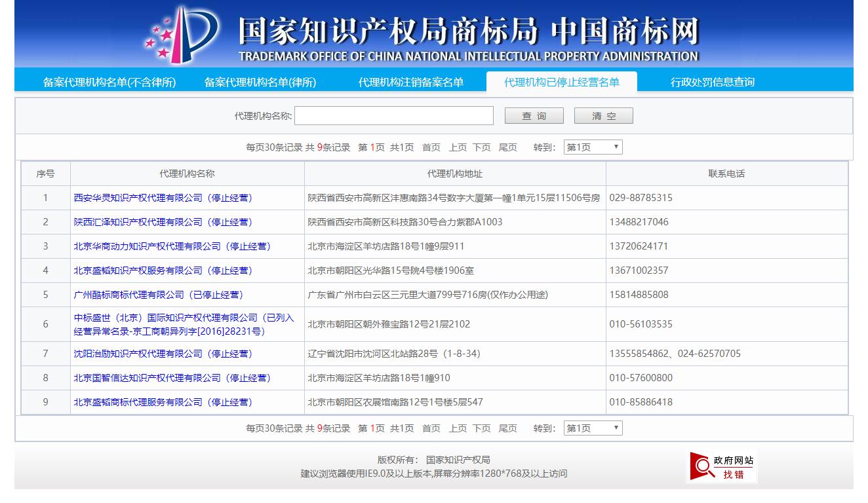Click 下页 in bottom pagination
The height and width of the screenshot is (503, 868).
tap(482, 428)
